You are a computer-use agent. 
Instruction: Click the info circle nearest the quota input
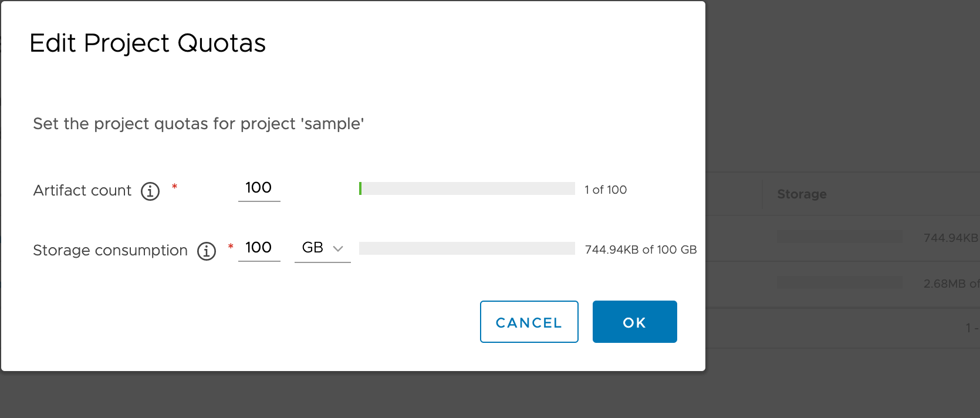207,251
